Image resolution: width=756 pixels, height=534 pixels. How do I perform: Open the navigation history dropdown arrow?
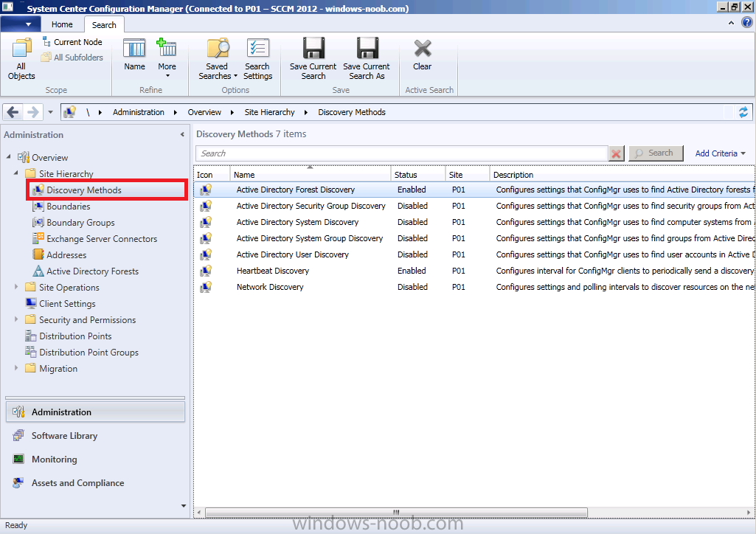tap(50, 112)
